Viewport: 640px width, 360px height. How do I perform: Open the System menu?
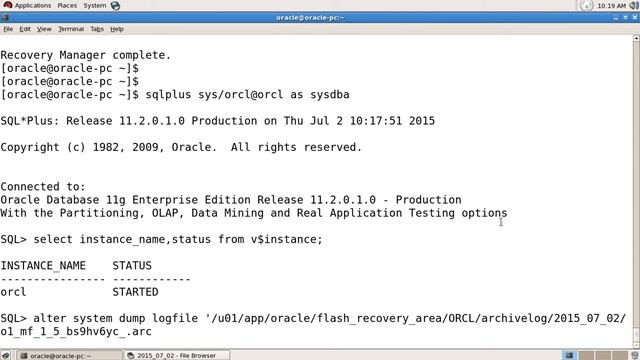pos(95,6)
